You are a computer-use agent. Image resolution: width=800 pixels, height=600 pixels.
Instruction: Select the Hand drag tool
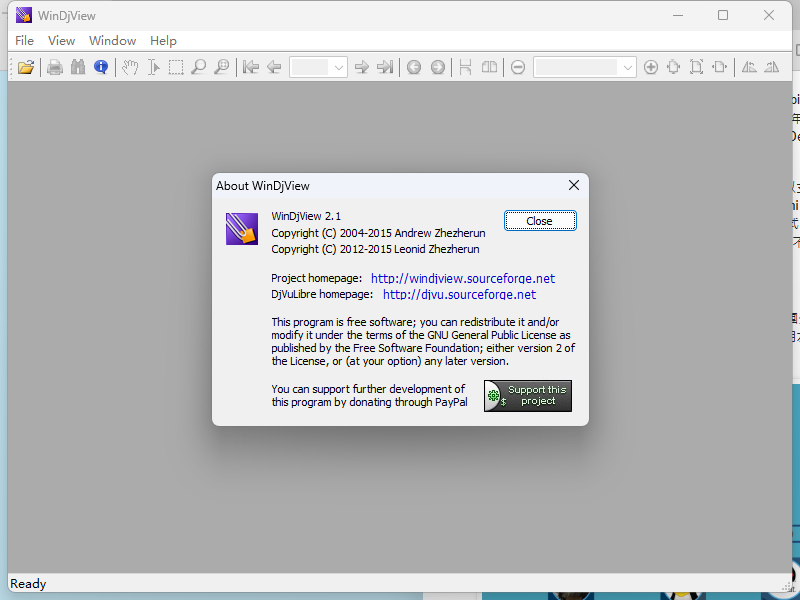[130, 67]
